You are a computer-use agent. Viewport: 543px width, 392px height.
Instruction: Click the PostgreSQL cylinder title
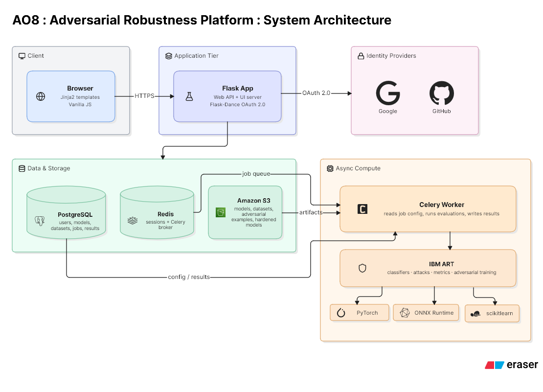[75, 215]
